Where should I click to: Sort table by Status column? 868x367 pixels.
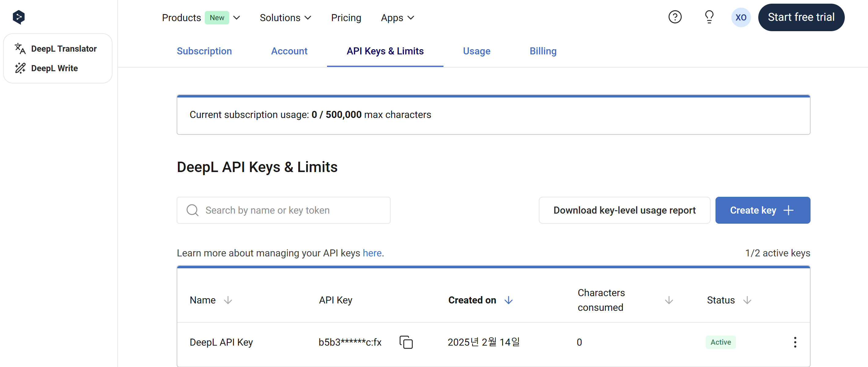pos(747,300)
